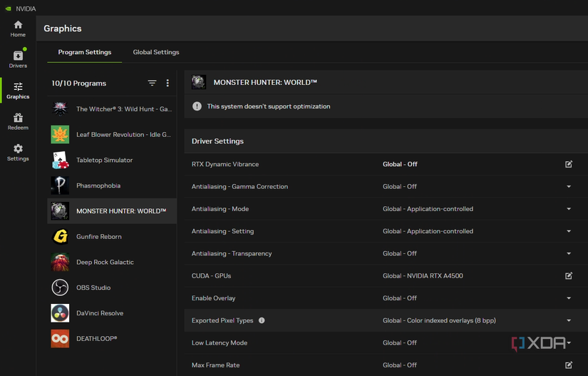Click info icon beside Exported Pixel Types
The image size is (588, 376).
point(262,320)
